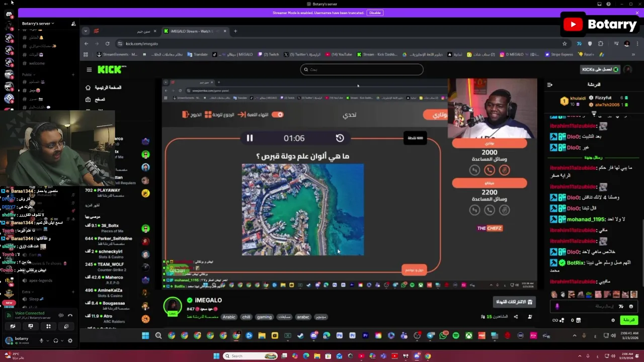Expand Botarry's server dropdown in Discord
The image size is (644, 362).
[x=38, y=24]
